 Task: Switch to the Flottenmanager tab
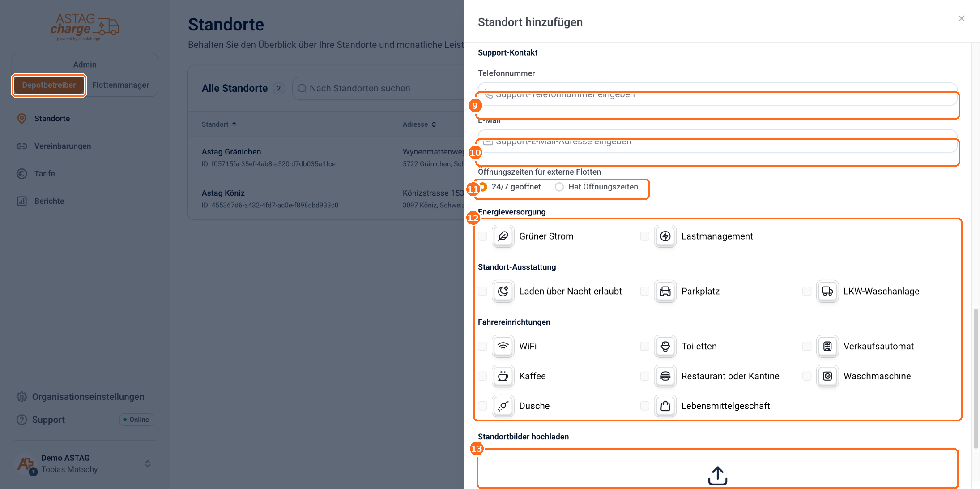(120, 85)
